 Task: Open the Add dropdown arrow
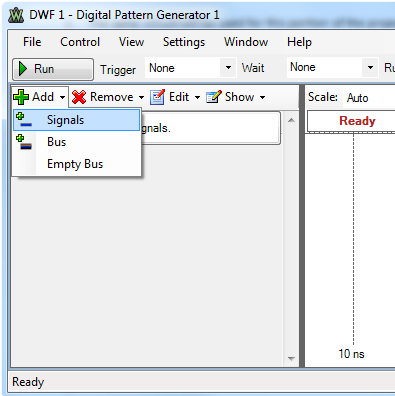pos(62,97)
